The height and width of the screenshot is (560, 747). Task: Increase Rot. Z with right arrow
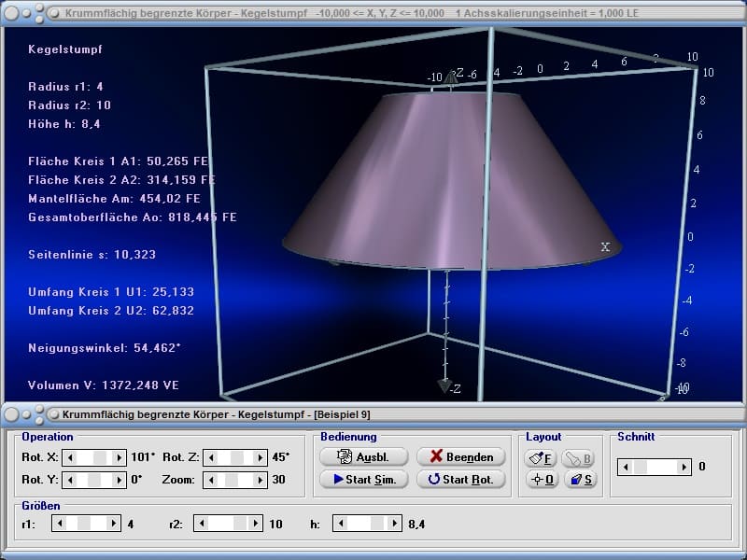(x=260, y=457)
